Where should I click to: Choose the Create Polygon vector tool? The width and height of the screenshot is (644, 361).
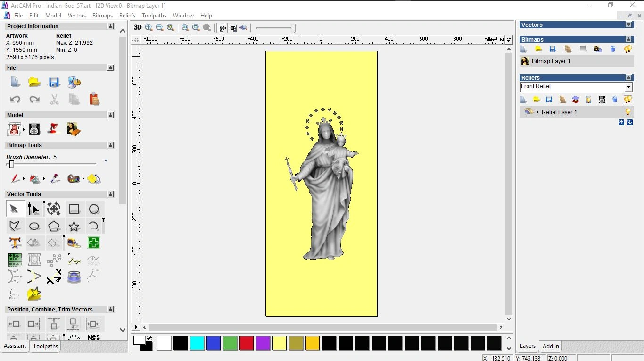click(x=54, y=226)
